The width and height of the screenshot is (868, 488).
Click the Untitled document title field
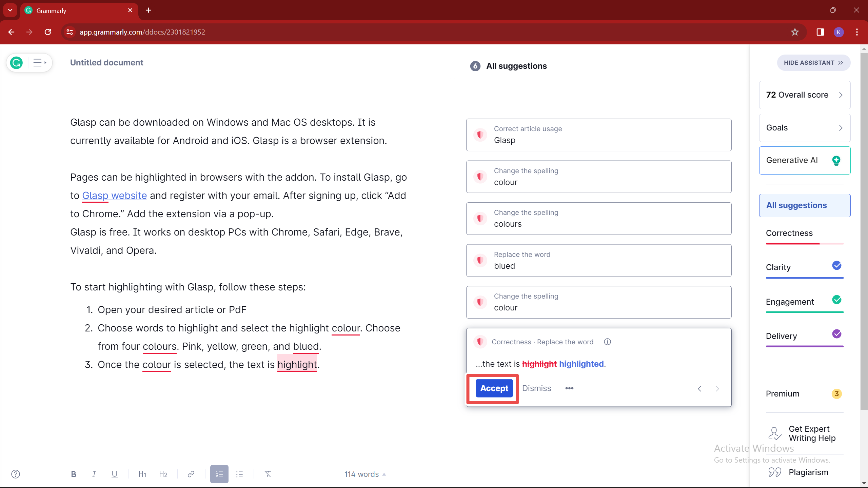click(x=106, y=63)
